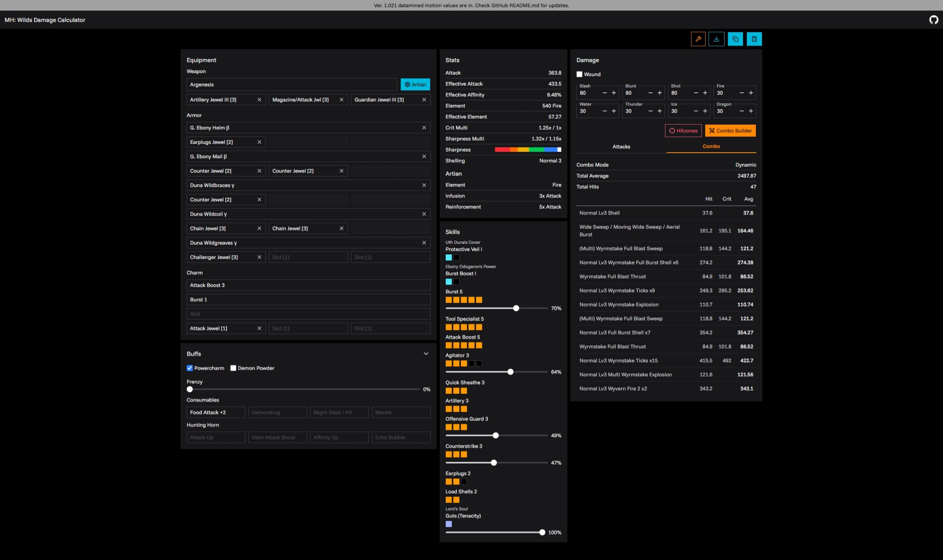The width and height of the screenshot is (943, 560).
Task: Remove the Challenger Jewel [3] decoration
Action: point(259,257)
